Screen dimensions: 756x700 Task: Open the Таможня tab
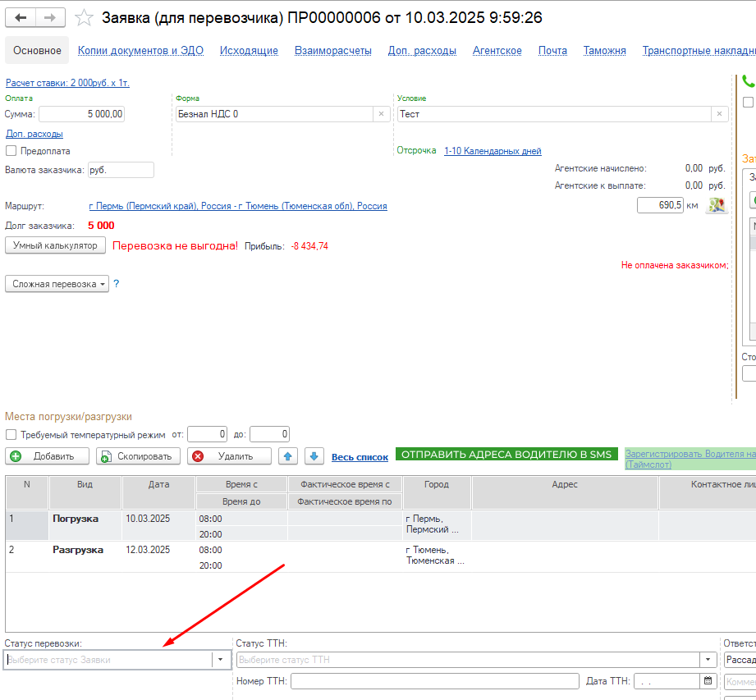tap(605, 51)
